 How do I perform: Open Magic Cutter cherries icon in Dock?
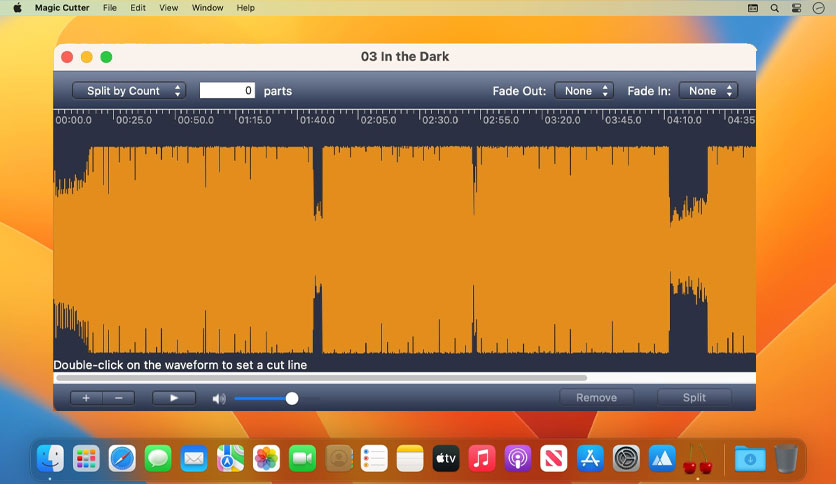pyautogui.click(x=698, y=459)
